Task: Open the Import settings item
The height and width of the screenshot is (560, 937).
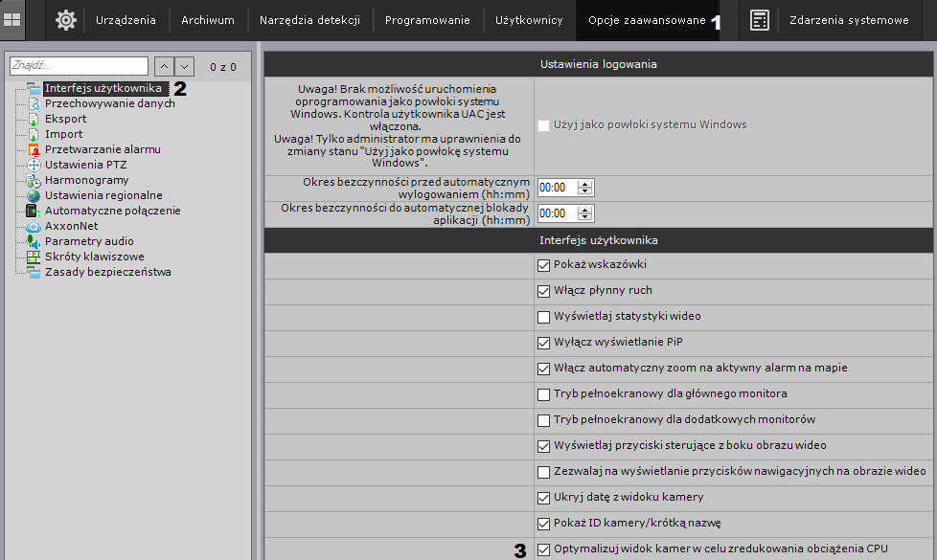Action: point(64,134)
